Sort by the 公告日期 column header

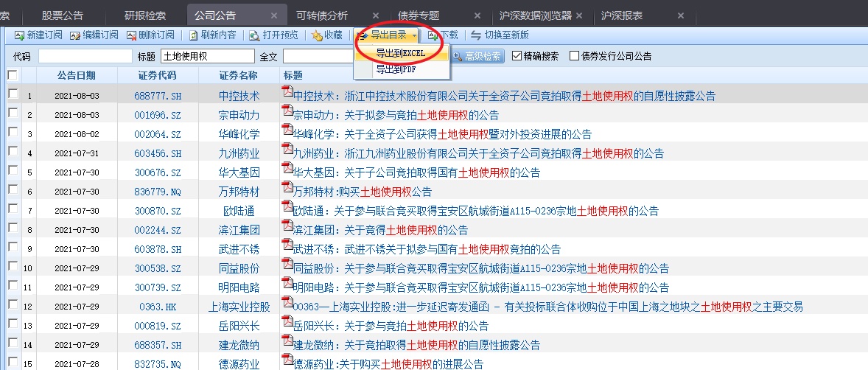[x=77, y=75]
